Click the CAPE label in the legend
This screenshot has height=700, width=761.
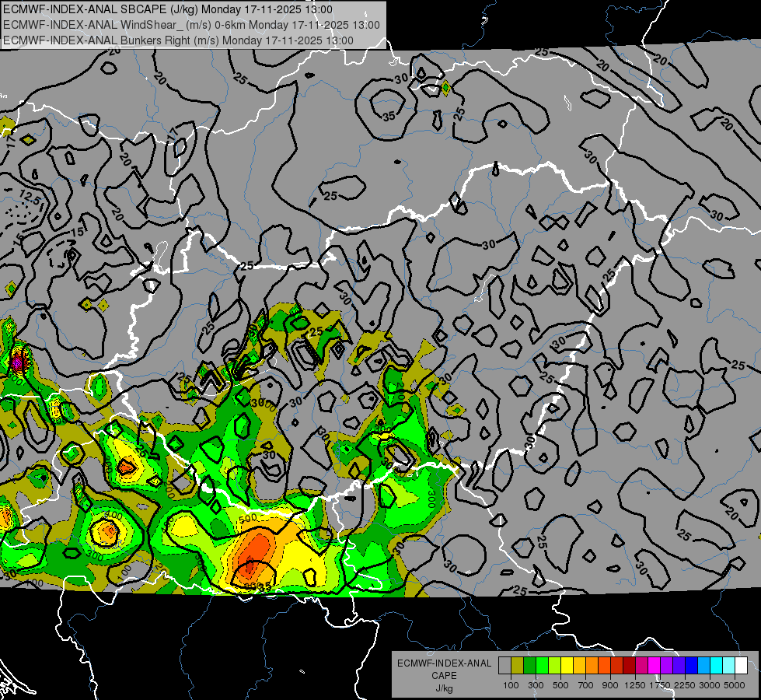pos(444,675)
